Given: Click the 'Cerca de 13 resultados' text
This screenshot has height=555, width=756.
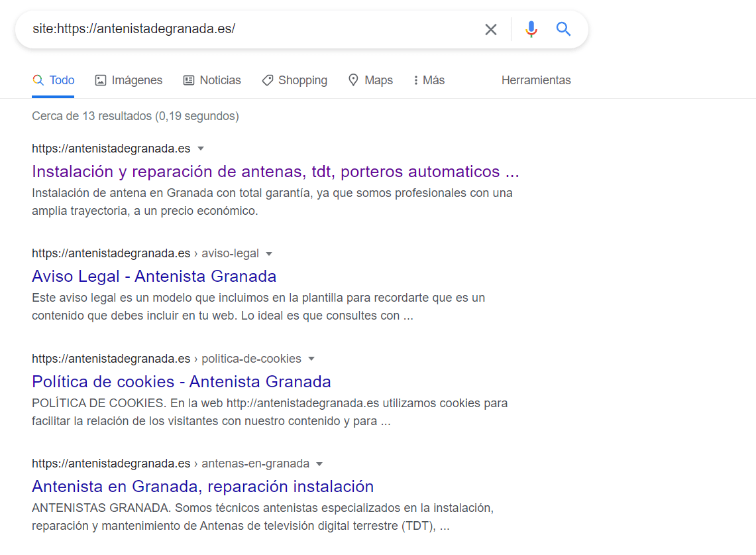Looking at the screenshot, I should pos(135,116).
